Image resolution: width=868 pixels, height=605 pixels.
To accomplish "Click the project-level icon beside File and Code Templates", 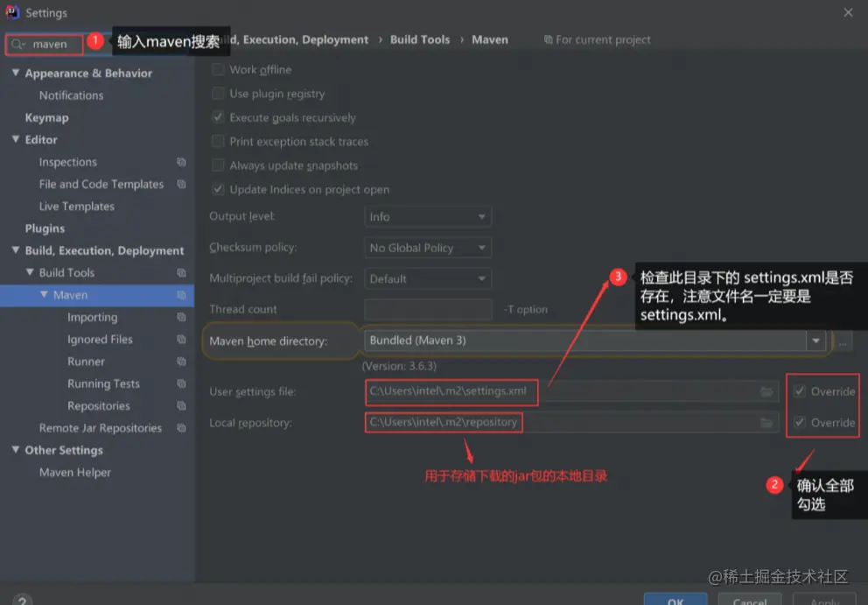I will pos(181,184).
